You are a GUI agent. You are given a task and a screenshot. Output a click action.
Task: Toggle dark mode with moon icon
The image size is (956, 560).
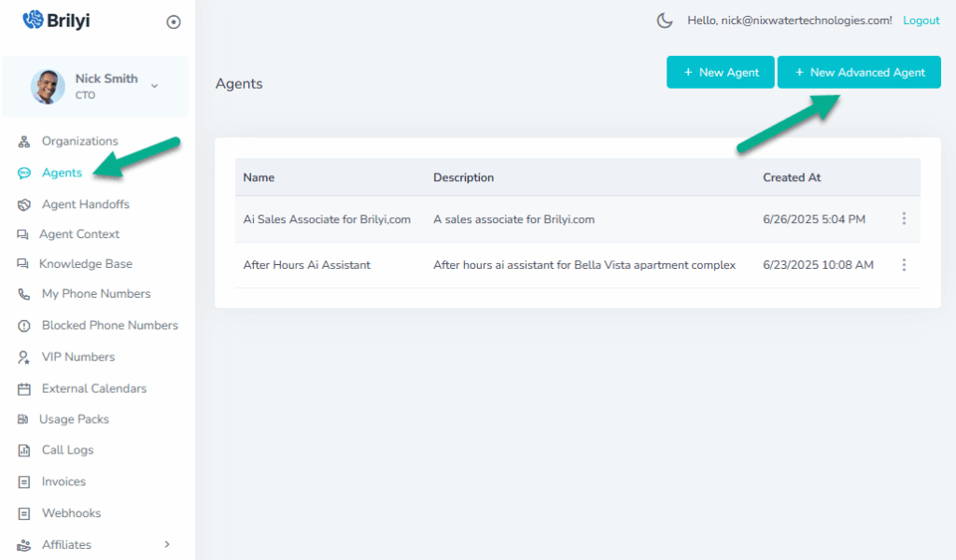pyautogui.click(x=665, y=21)
